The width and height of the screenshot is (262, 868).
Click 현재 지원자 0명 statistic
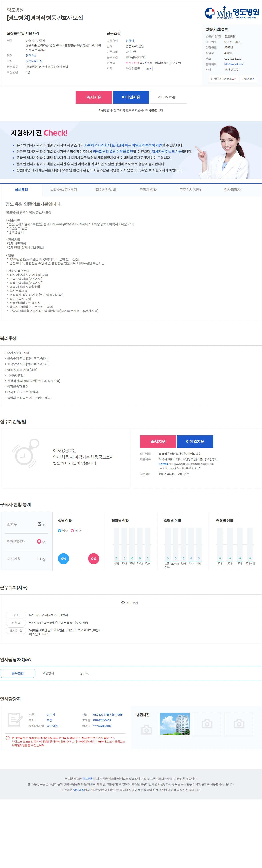(x=26, y=542)
